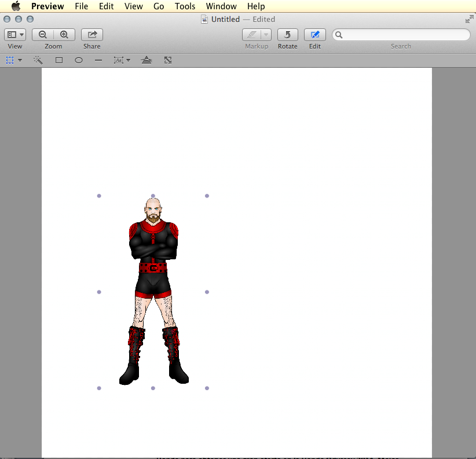Screen dimensions: 476x459
Task: Click the Zoom In magnifier button
Action: [64, 35]
